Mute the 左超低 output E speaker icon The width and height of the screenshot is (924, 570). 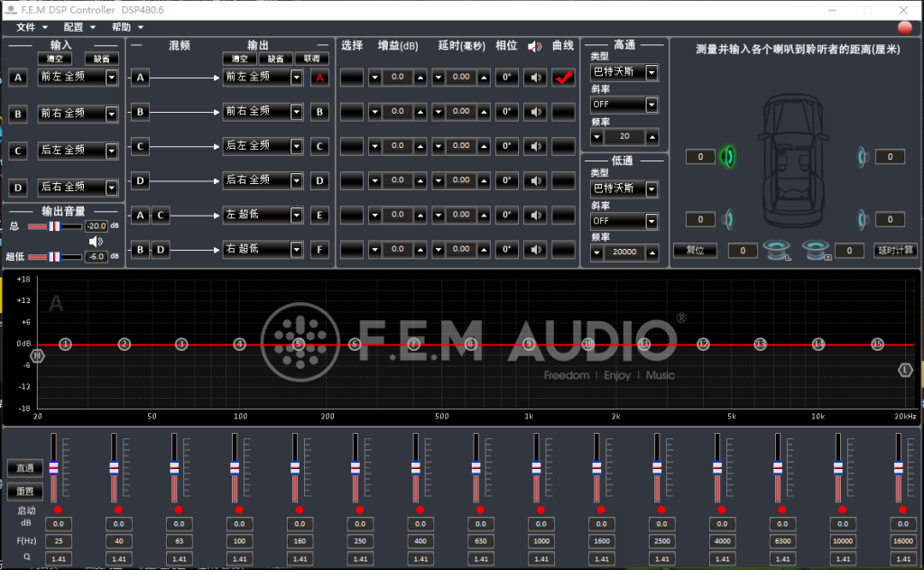click(x=535, y=215)
